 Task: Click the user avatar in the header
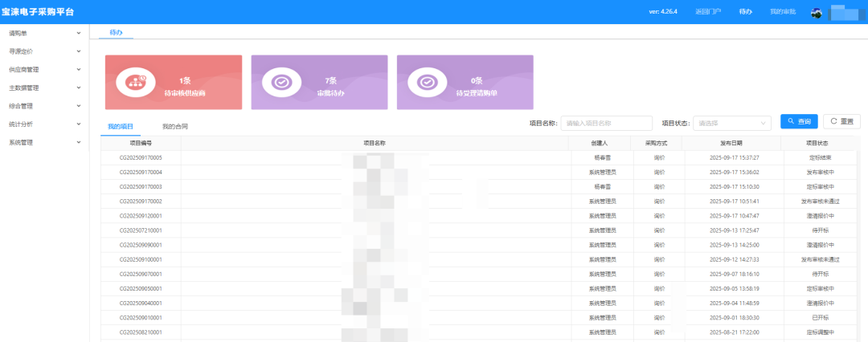[x=816, y=12]
